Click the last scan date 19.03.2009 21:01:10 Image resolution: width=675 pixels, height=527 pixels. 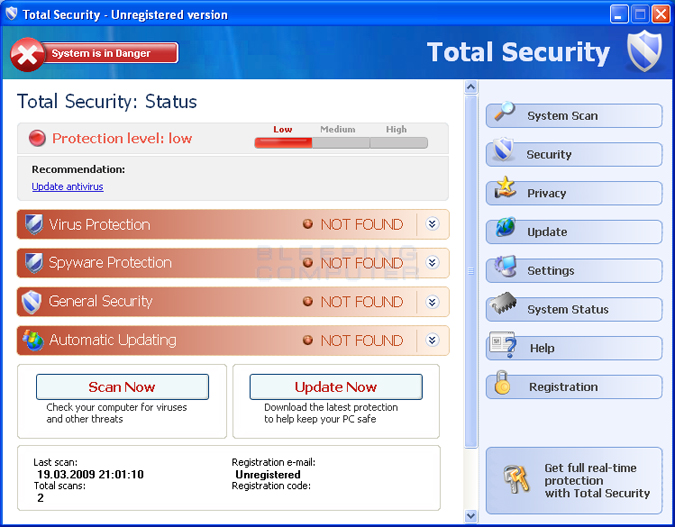(90, 474)
